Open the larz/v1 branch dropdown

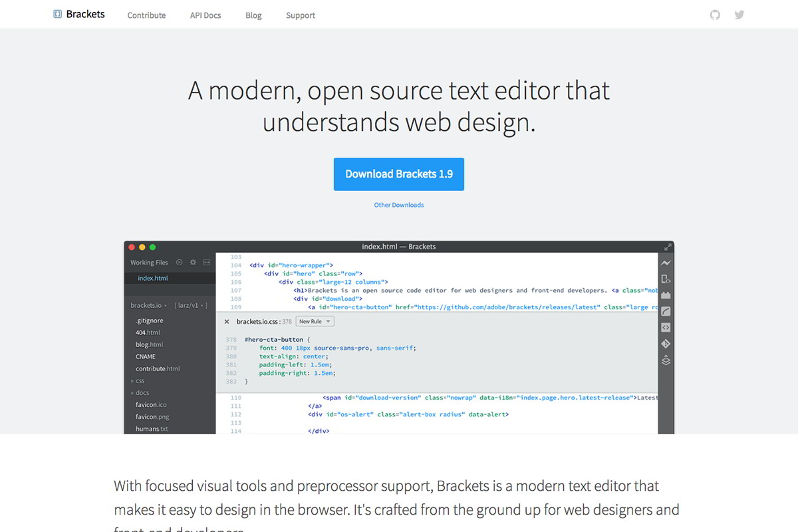click(x=191, y=306)
